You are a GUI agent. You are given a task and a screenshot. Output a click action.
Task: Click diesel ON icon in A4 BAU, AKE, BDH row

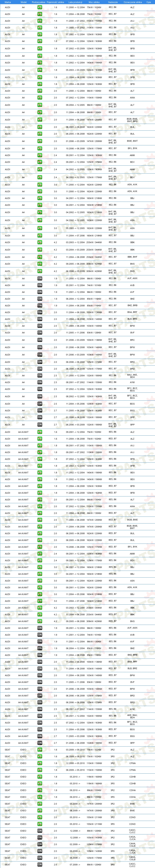pyautogui.click(x=40, y=375)
